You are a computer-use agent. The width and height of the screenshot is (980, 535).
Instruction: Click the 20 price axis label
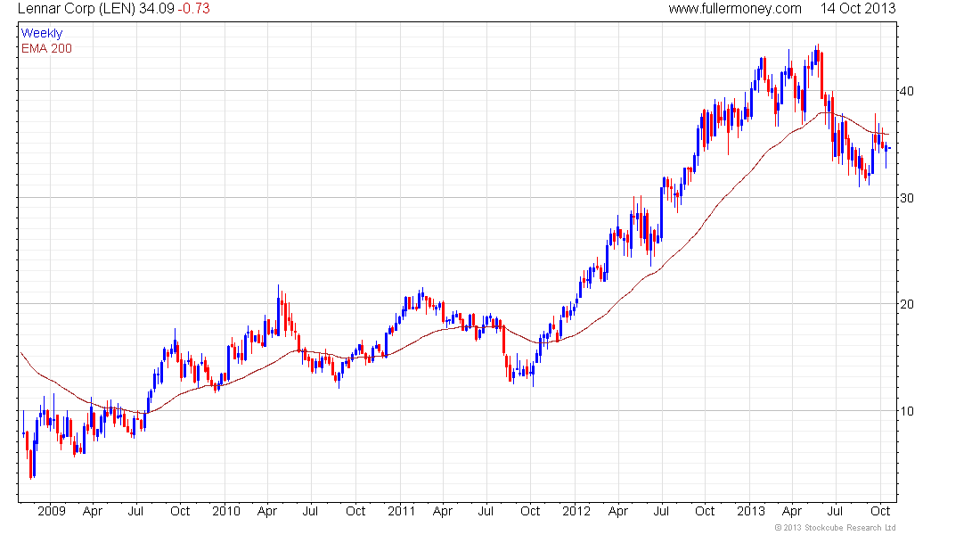[x=906, y=305]
